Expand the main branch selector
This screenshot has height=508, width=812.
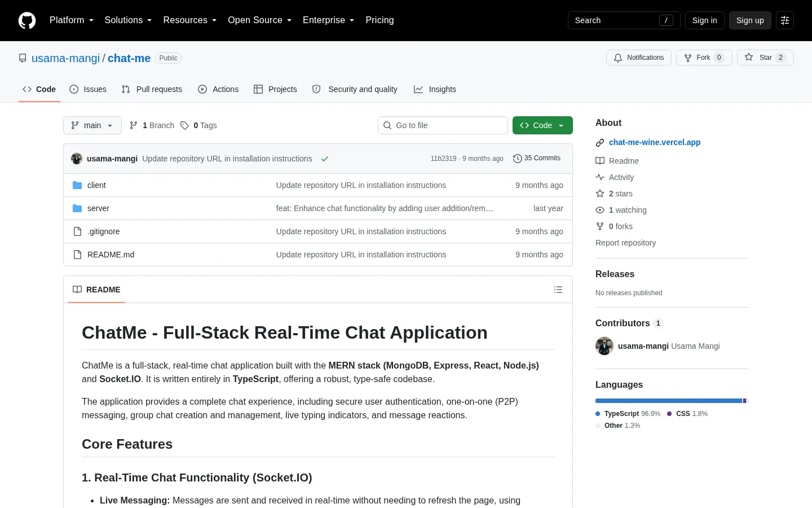click(92, 125)
